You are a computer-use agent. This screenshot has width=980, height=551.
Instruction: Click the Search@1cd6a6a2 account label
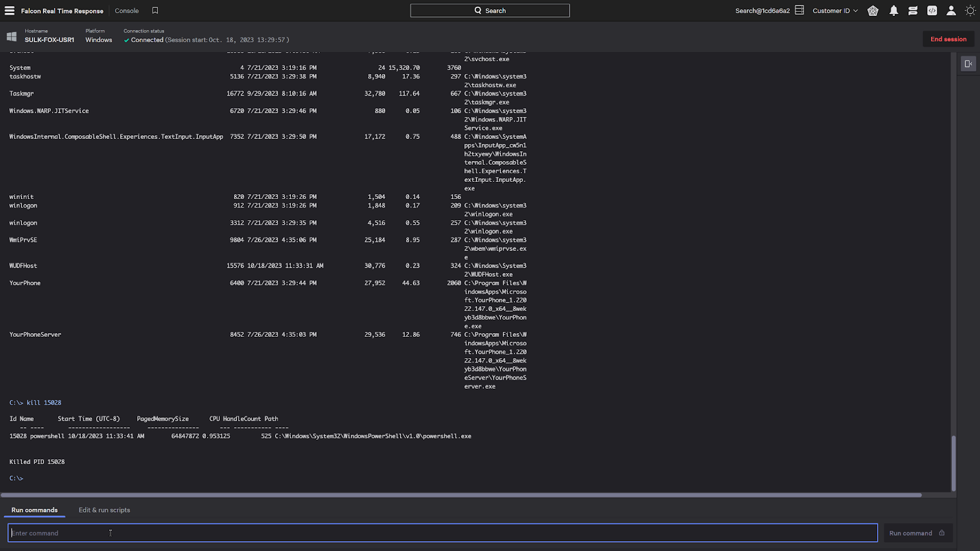(x=763, y=11)
